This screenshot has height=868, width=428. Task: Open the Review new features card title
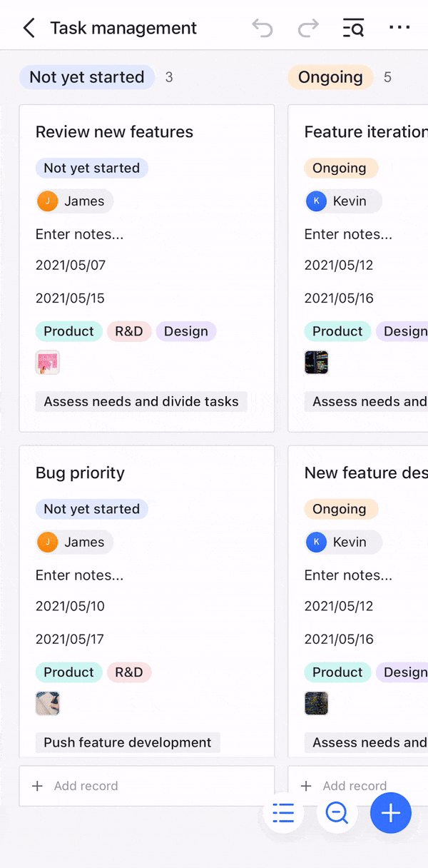pos(114,132)
